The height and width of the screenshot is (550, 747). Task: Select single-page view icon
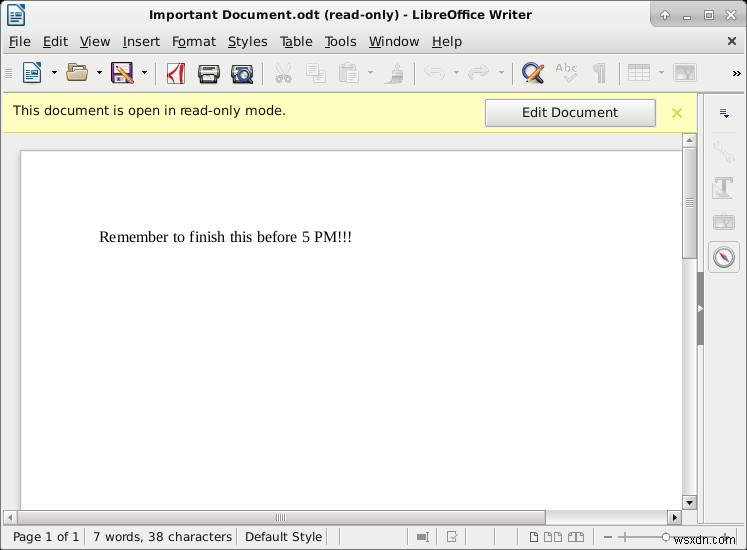pyautogui.click(x=534, y=537)
